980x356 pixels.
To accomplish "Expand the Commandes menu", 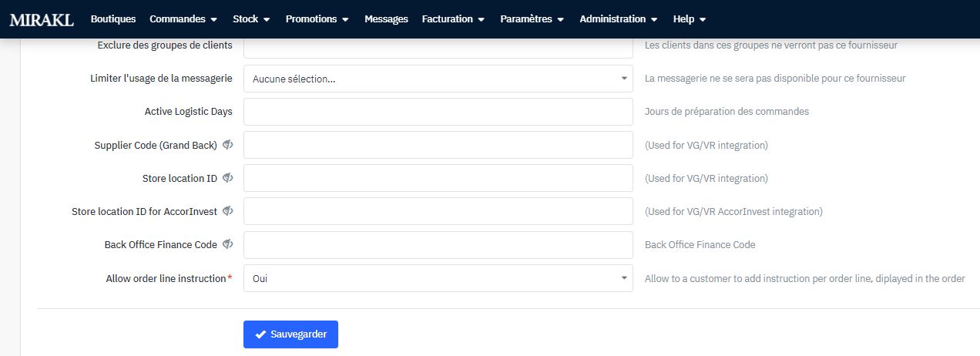I will tap(183, 19).
